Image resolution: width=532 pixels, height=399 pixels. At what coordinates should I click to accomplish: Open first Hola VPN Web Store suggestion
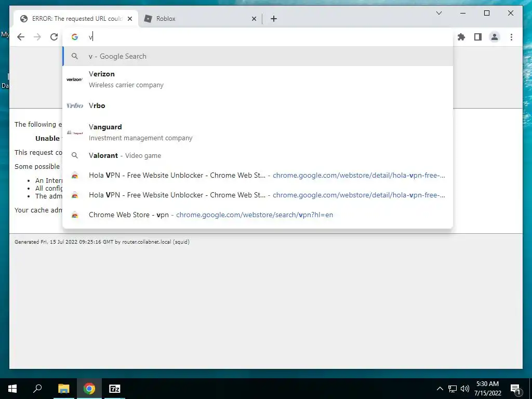[x=258, y=176]
